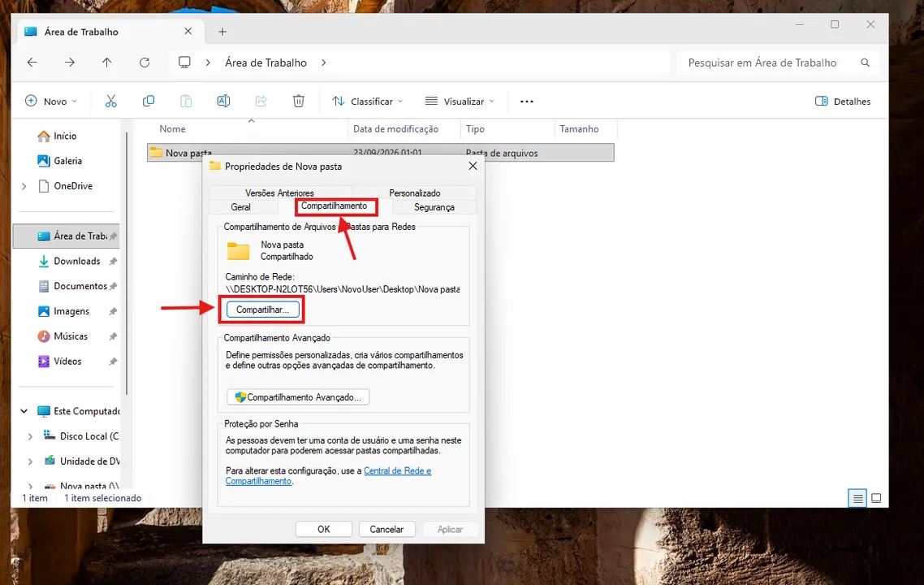924x585 pixels.
Task: Confirm the dialog with OK
Action: click(323, 529)
